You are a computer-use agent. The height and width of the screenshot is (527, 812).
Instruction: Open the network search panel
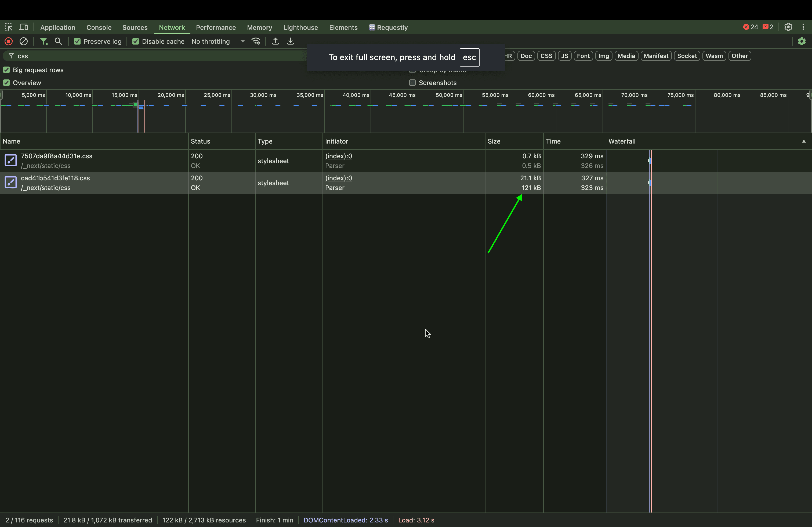tap(58, 41)
